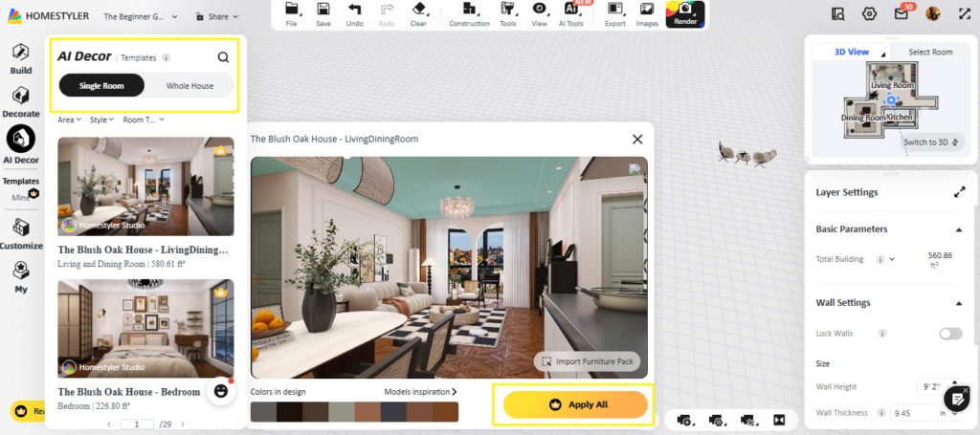The height and width of the screenshot is (435, 980).
Task: Open the settings gear icon
Action: click(x=869, y=13)
